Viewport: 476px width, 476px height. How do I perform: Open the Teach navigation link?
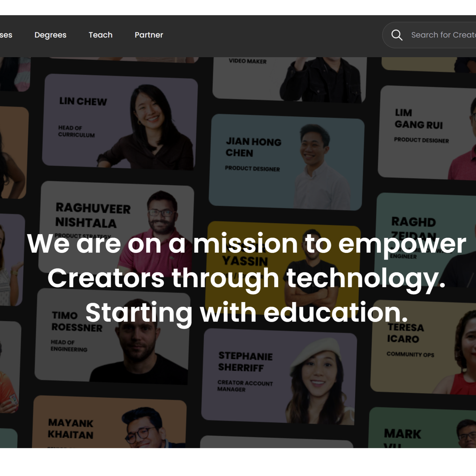[x=101, y=35]
